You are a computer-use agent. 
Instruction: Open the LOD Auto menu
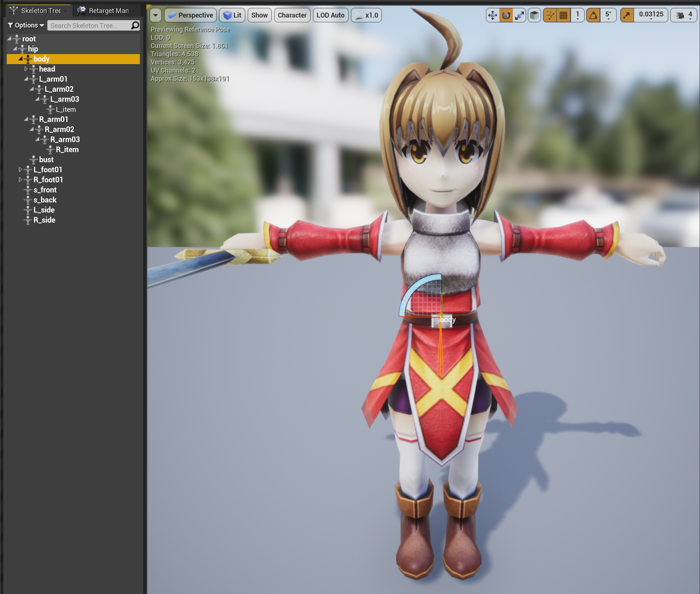tap(330, 15)
